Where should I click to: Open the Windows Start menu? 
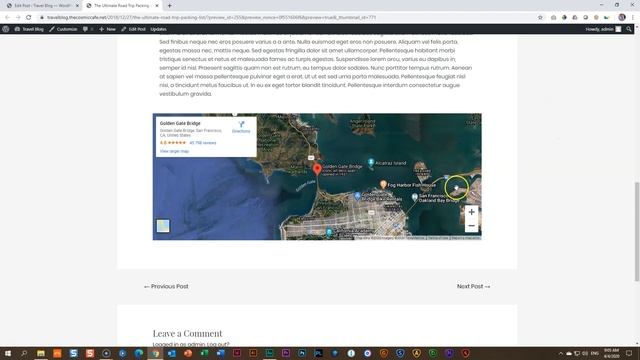[8, 353]
